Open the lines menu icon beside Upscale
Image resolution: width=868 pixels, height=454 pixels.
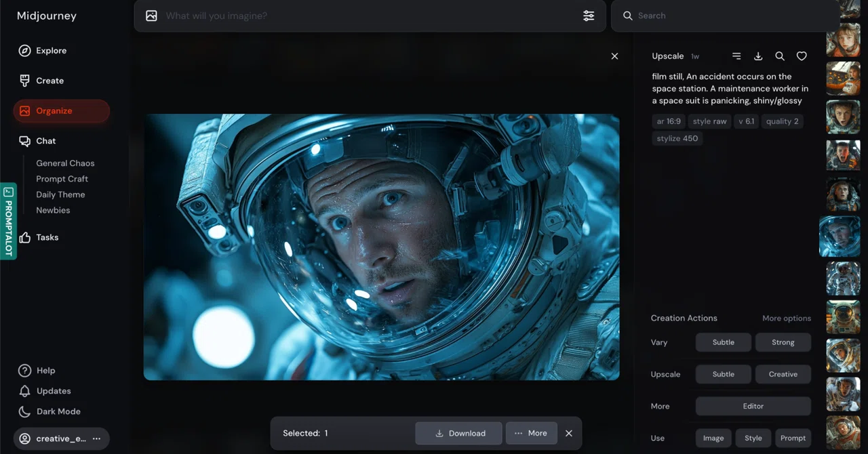(736, 56)
